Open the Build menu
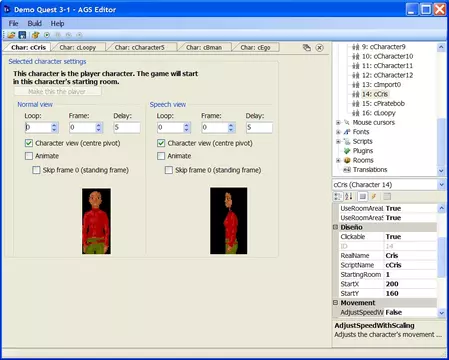449x360 pixels. 35,24
